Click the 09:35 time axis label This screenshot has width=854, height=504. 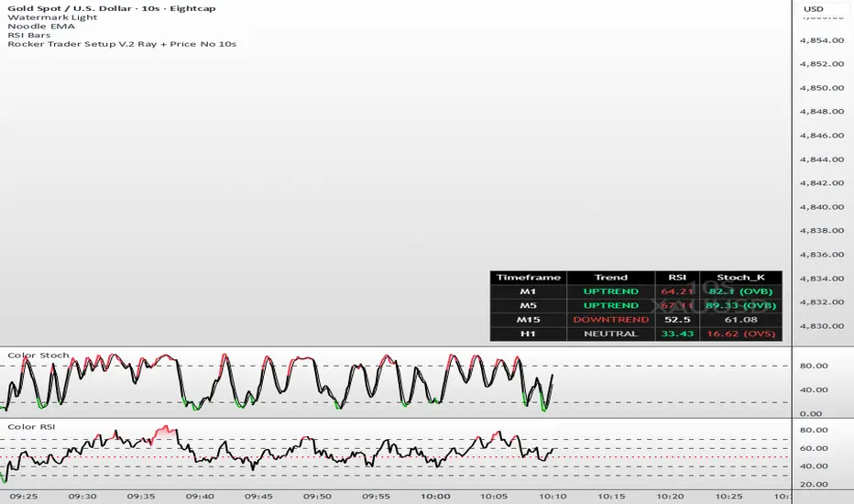pyautogui.click(x=141, y=497)
